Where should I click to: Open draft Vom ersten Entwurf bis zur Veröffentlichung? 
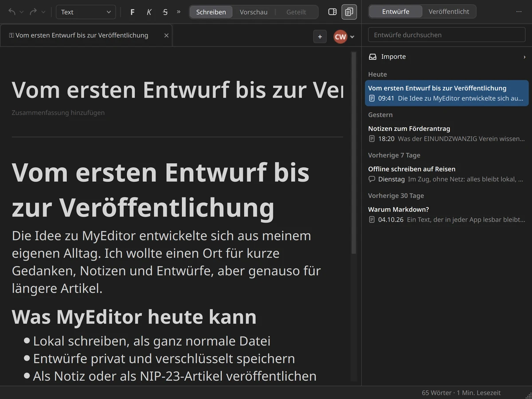click(447, 93)
